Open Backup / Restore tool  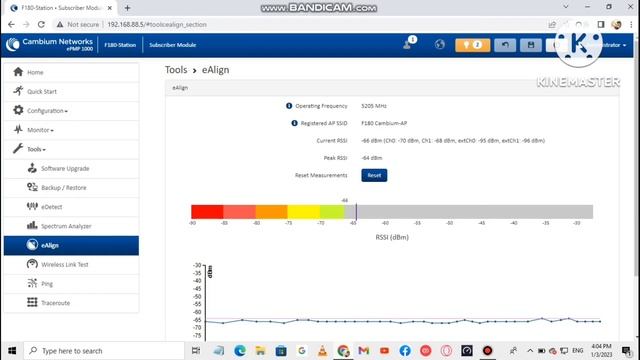(71, 187)
